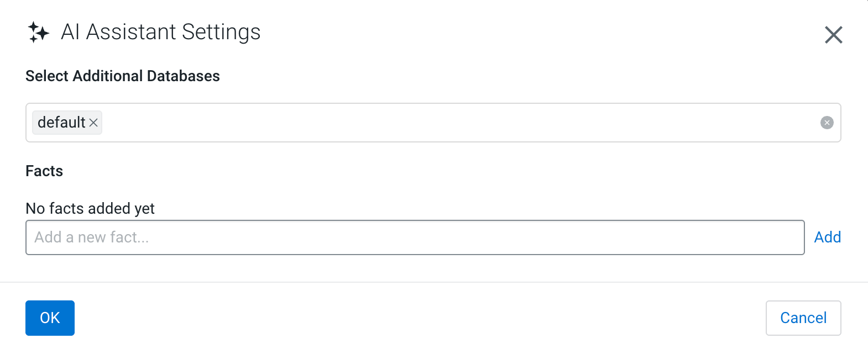Image resolution: width=868 pixels, height=349 pixels.
Task: Click the sparkle AI Assistant icon
Action: point(38,32)
